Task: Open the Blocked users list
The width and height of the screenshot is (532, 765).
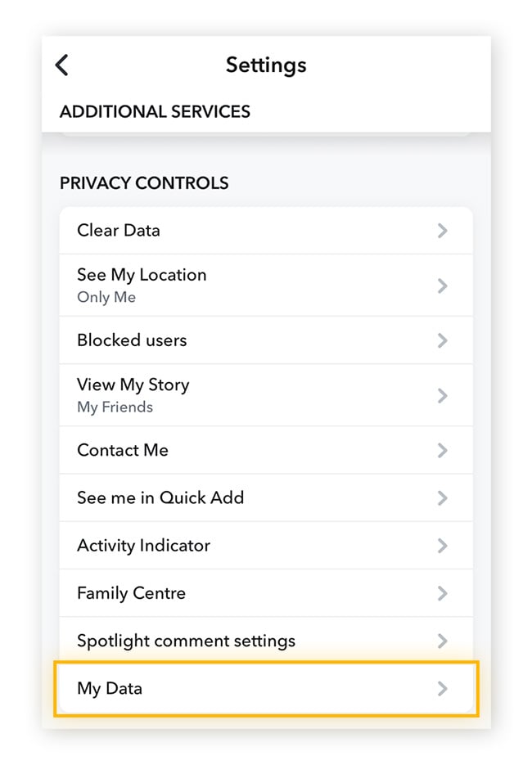Action: 132,340
